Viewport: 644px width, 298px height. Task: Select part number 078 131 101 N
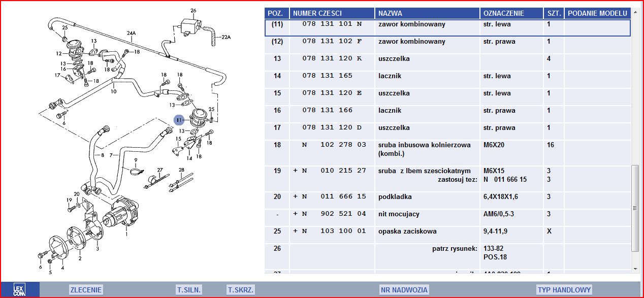click(332, 24)
